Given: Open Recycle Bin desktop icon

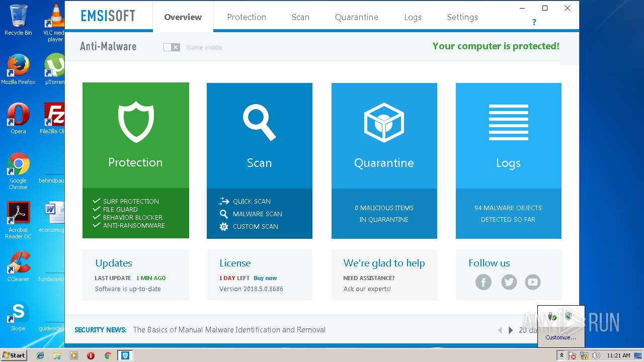Looking at the screenshot, I should coord(18,20).
